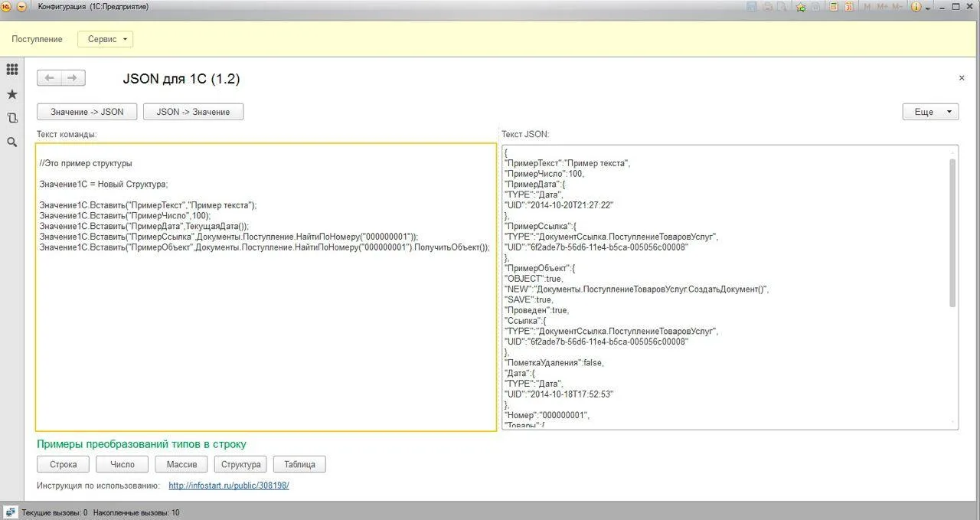Open History icon in left sidebar
Image resolution: width=980 pixels, height=520 pixels.
tap(11, 118)
